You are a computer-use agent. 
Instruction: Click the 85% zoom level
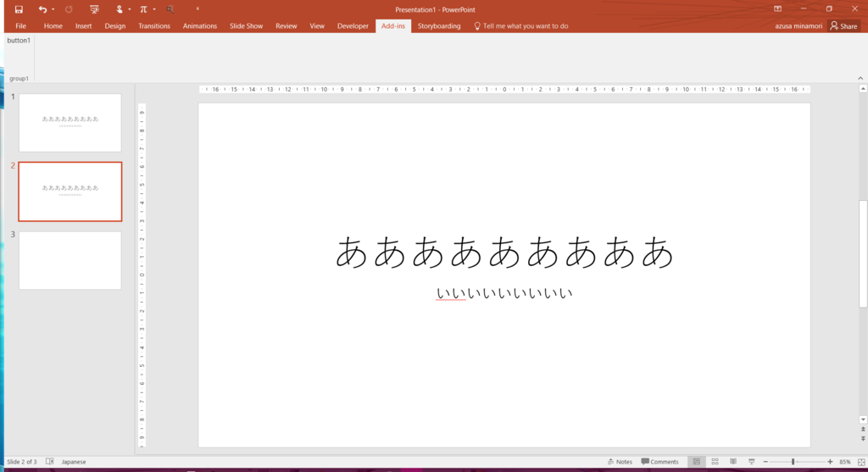[x=845, y=462]
